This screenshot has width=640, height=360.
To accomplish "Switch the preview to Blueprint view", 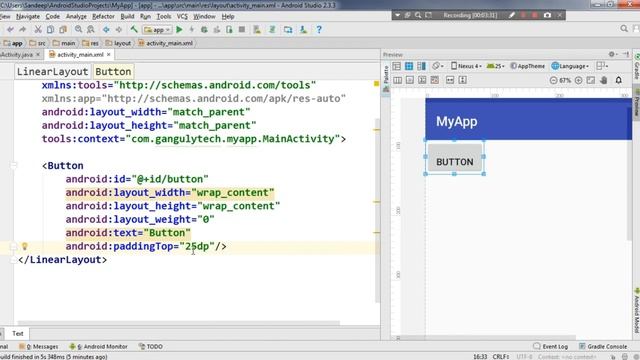I will 409,66.
